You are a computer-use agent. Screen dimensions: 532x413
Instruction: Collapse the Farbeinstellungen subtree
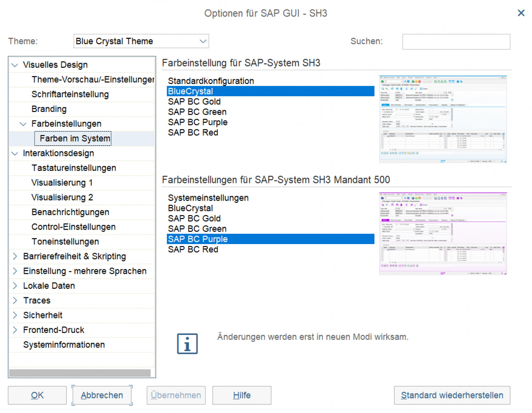coord(23,124)
